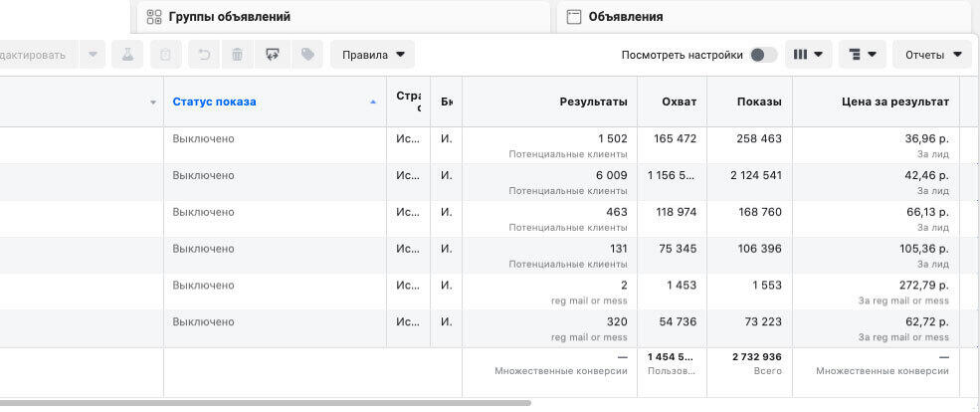Click the Охват column header
Image resolution: width=980 pixels, height=412 pixels.
tap(679, 102)
